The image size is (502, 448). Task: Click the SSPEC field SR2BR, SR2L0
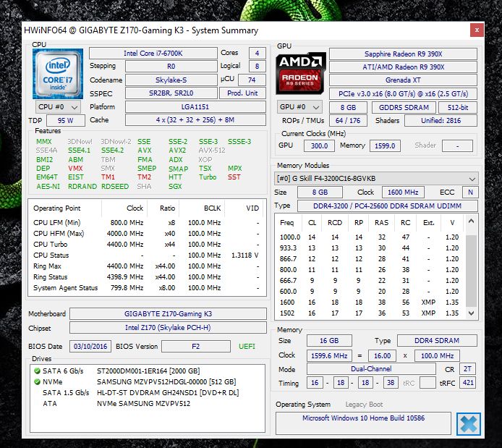(171, 93)
